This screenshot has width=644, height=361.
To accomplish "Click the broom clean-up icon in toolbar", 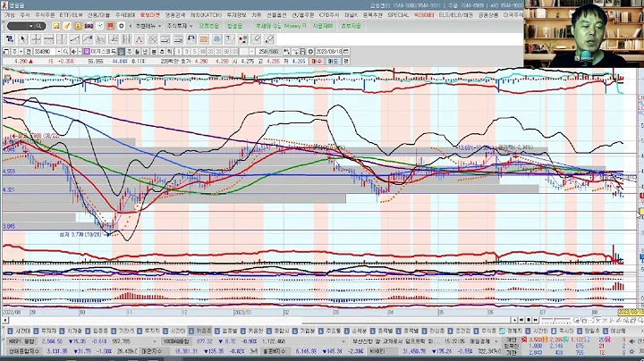I will coord(67,26).
